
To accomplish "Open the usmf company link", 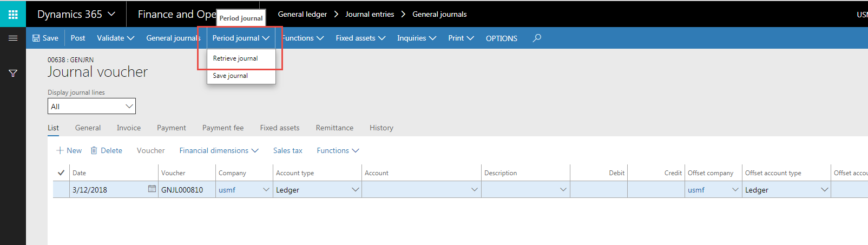I will pyautogui.click(x=227, y=190).
